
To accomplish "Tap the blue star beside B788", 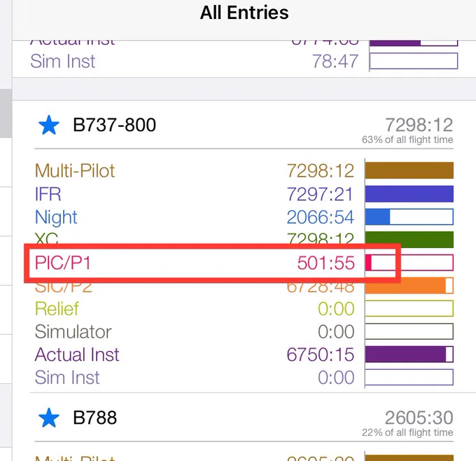I will point(49,418).
